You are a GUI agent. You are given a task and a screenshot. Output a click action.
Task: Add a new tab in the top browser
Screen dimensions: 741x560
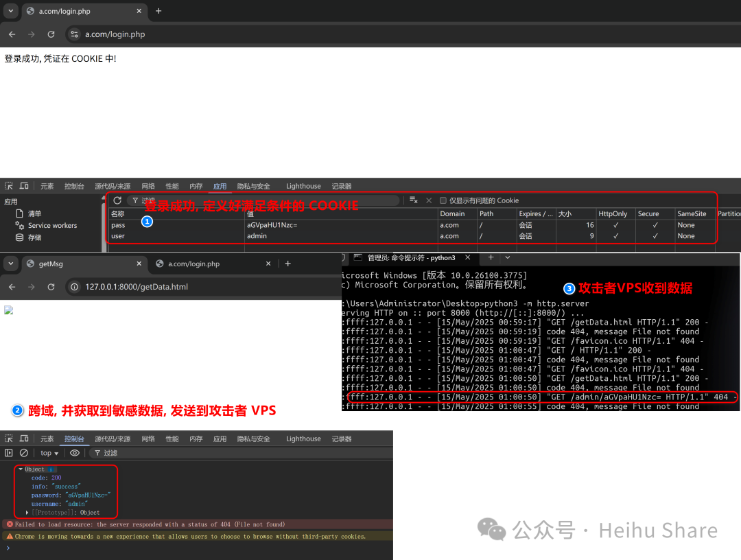click(158, 11)
